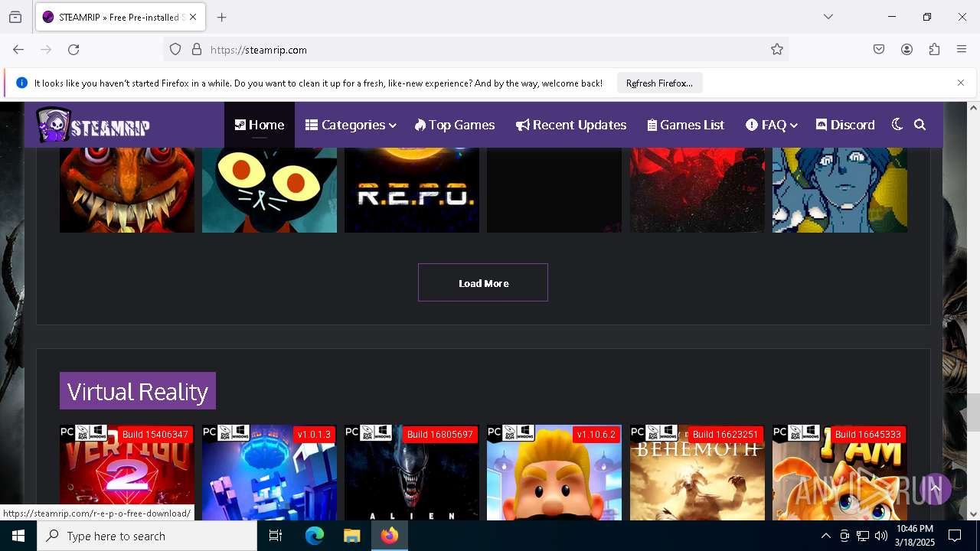The height and width of the screenshot is (551, 980).
Task: Open the site search magnifier icon
Action: pos(920,125)
